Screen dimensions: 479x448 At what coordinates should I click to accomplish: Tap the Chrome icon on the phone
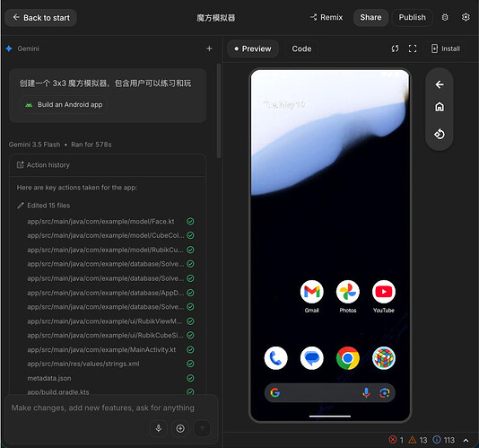click(348, 358)
